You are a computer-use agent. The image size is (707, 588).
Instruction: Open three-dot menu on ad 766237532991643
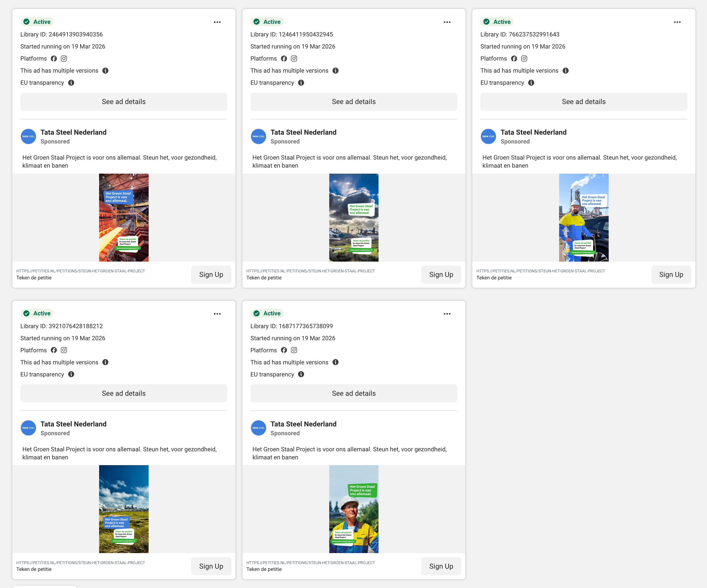click(677, 22)
